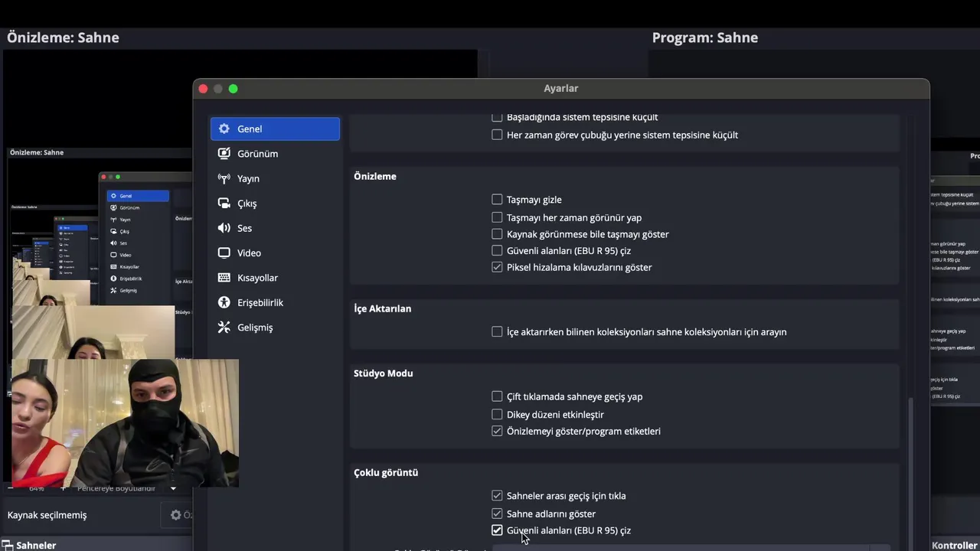Image resolution: width=980 pixels, height=551 pixels.
Task: Open the Görünüm settings icon
Action: (x=224, y=154)
